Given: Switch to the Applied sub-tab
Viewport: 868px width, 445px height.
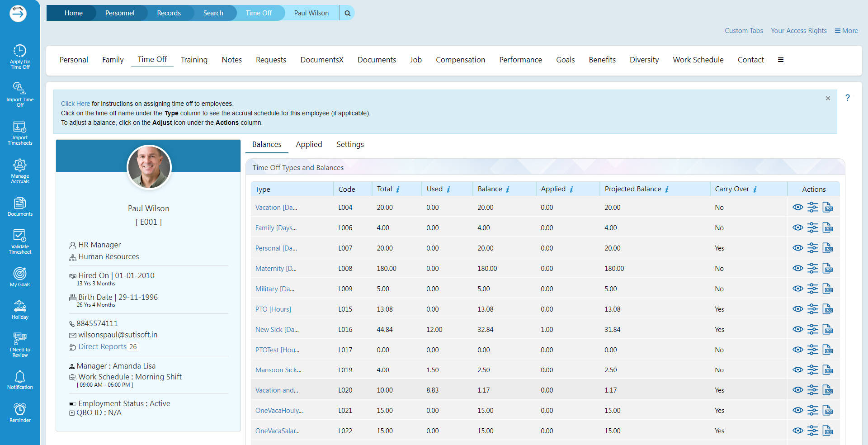Looking at the screenshot, I should click(x=309, y=144).
